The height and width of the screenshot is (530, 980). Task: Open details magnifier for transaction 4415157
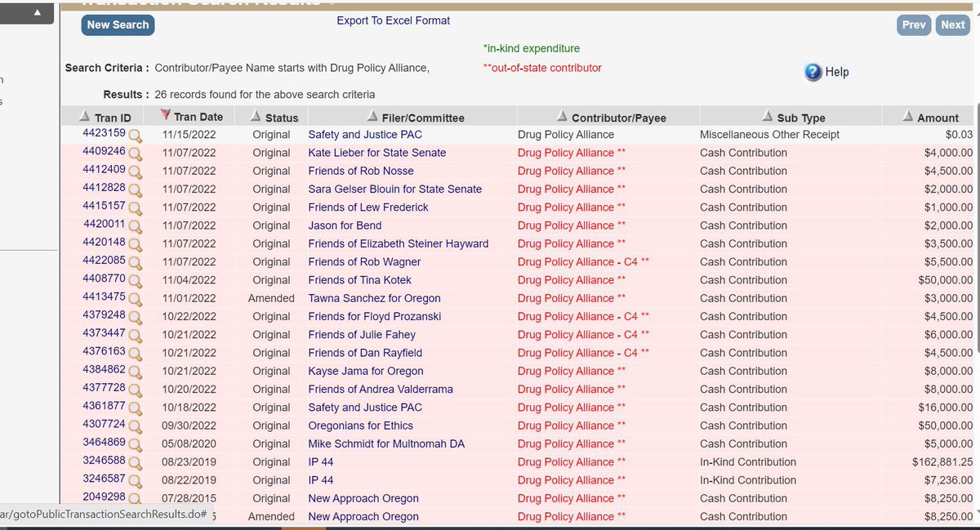click(x=135, y=209)
